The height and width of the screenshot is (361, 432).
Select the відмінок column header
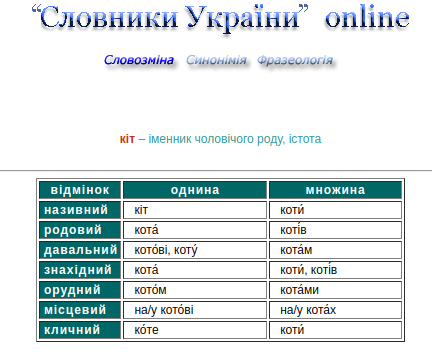coord(80,190)
